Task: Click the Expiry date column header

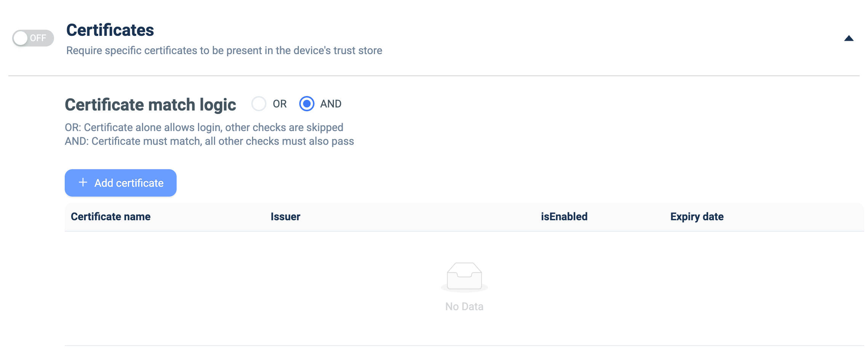Action: pos(697,217)
